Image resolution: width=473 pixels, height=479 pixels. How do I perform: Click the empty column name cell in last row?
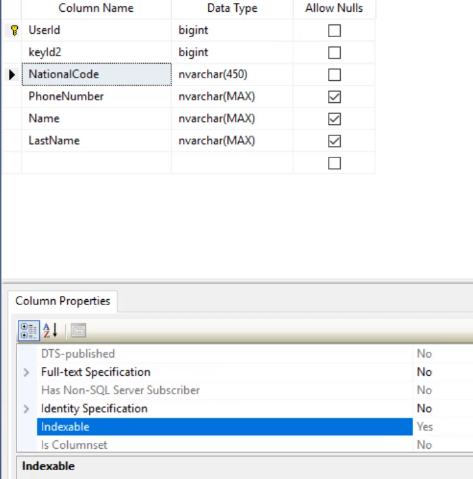tap(97, 163)
